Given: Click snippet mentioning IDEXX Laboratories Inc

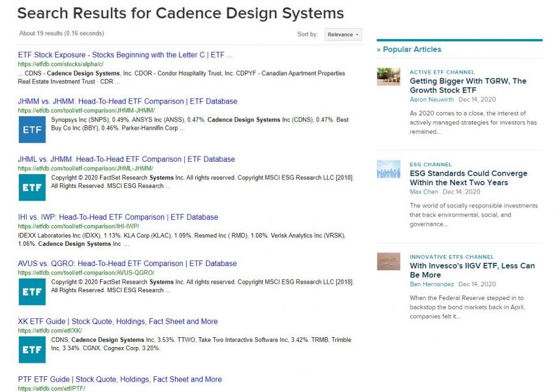Looking at the screenshot, I should click(x=182, y=239).
